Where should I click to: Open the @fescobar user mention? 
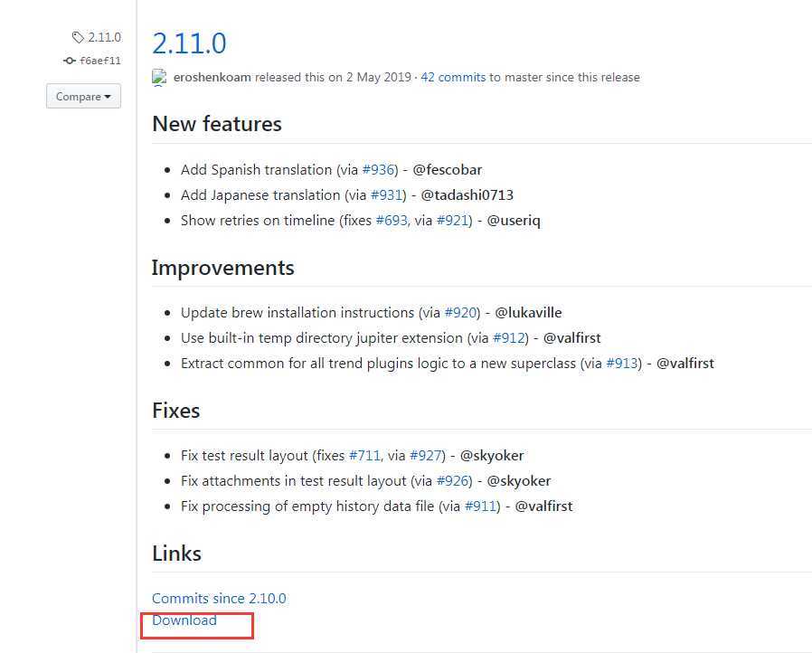(447, 170)
